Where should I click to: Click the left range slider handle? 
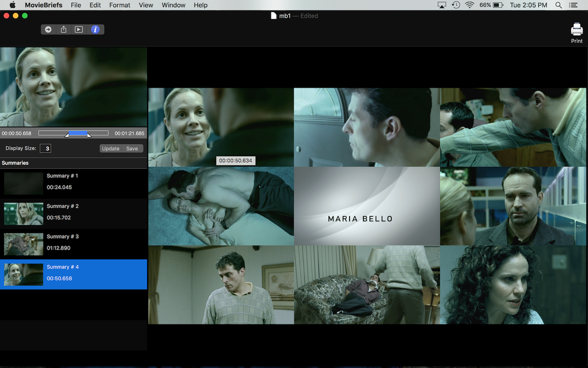click(x=67, y=135)
